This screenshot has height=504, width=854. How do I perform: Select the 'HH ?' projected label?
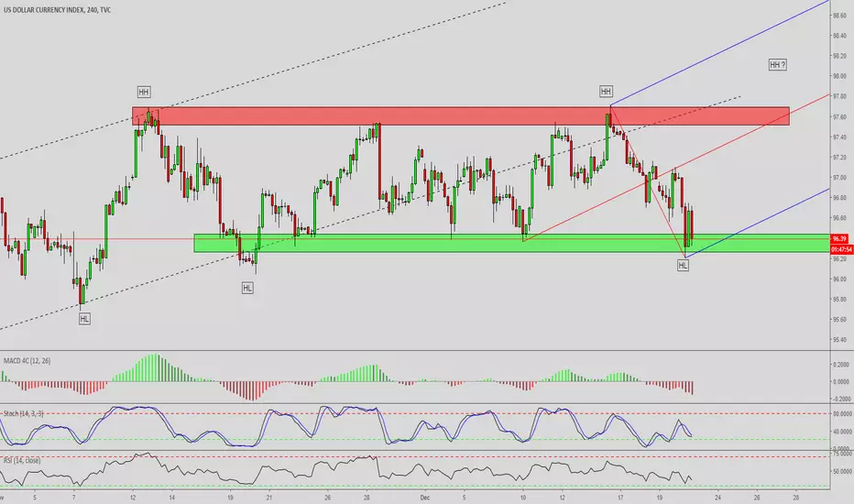(x=778, y=65)
